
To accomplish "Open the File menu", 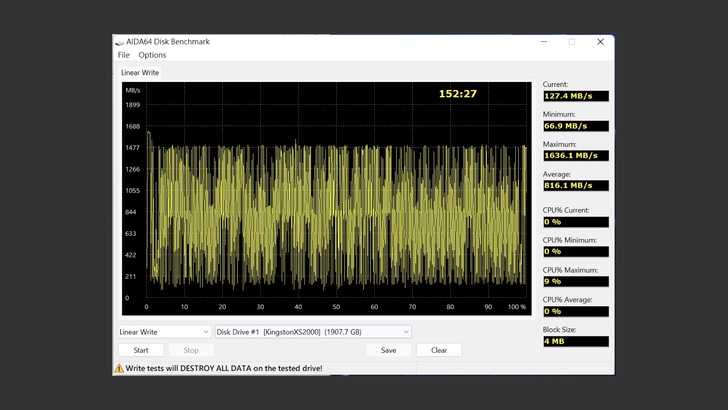I will pos(123,55).
